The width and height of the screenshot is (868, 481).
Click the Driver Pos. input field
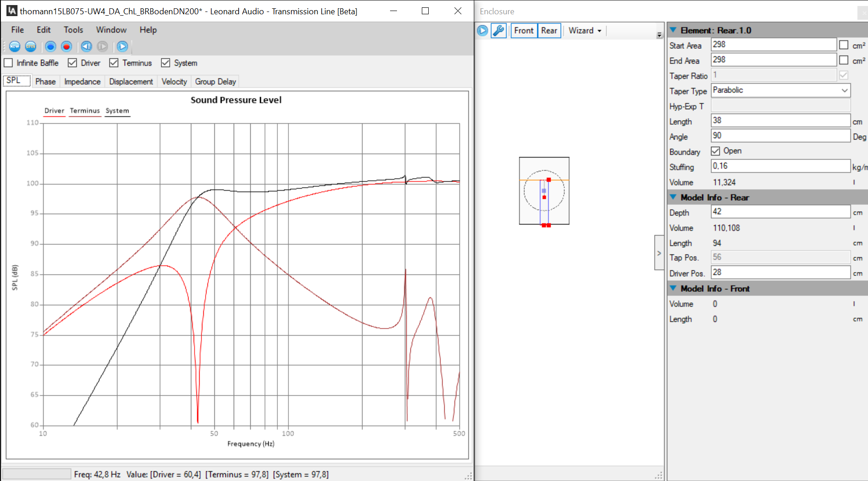point(780,272)
